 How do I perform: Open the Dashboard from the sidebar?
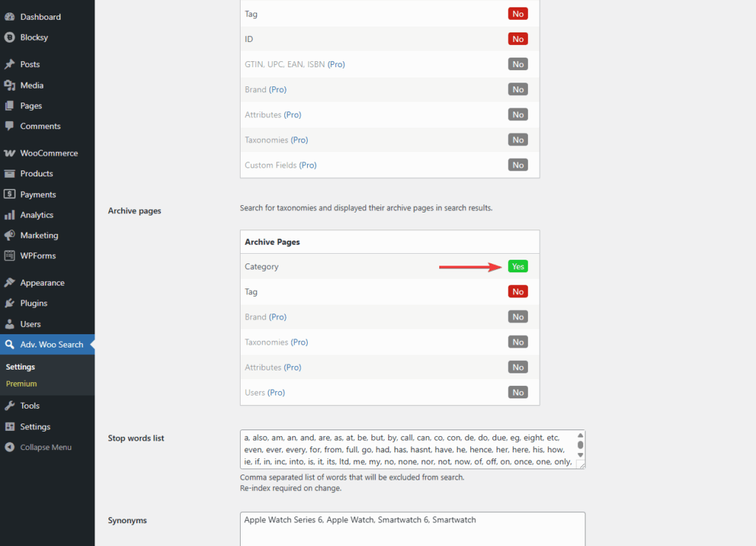(41, 16)
